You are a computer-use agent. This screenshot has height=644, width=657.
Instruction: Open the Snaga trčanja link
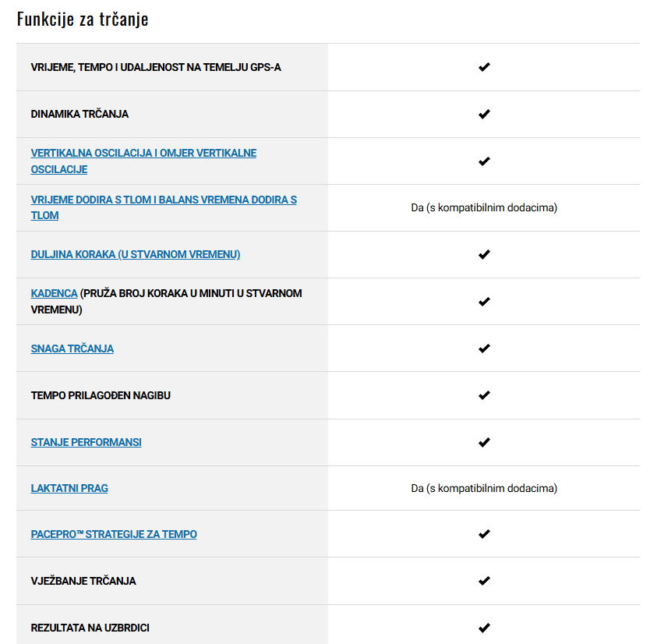[x=72, y=349]
